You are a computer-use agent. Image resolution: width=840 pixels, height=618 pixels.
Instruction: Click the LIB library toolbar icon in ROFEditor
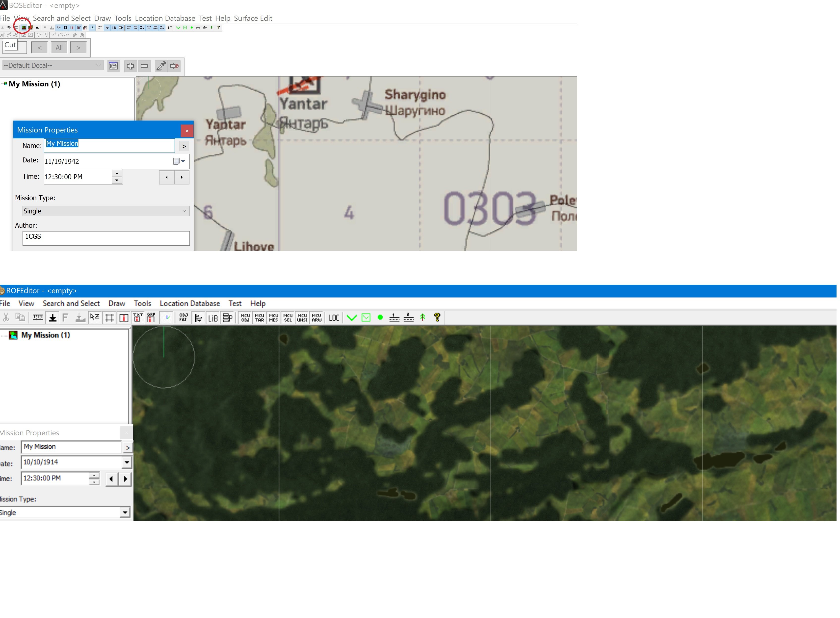(212, 318)
